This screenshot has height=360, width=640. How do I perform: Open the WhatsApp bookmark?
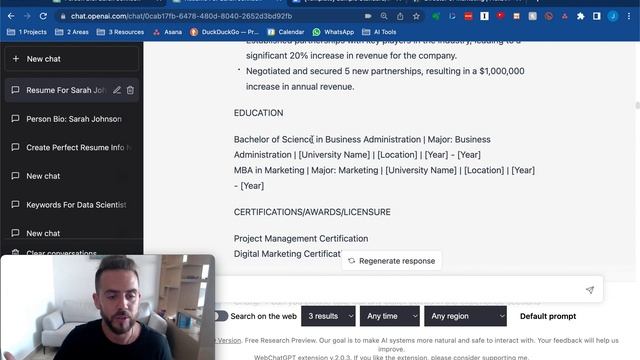pos(333,32)
